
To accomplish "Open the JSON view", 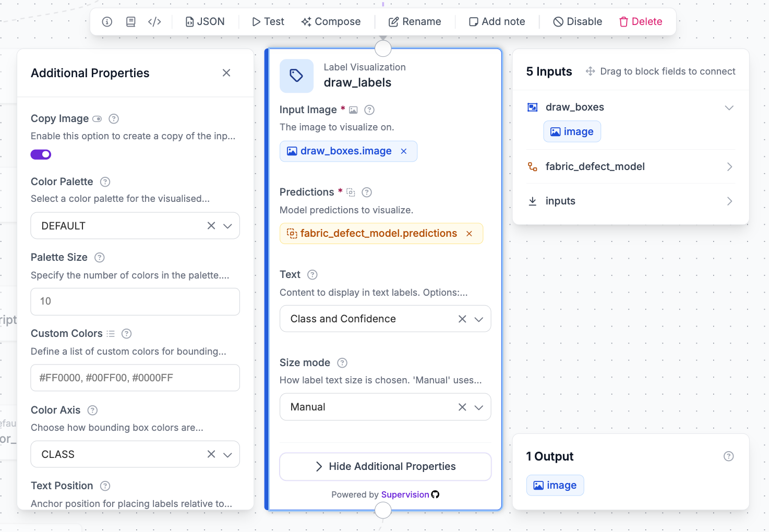I will [205, 22].
